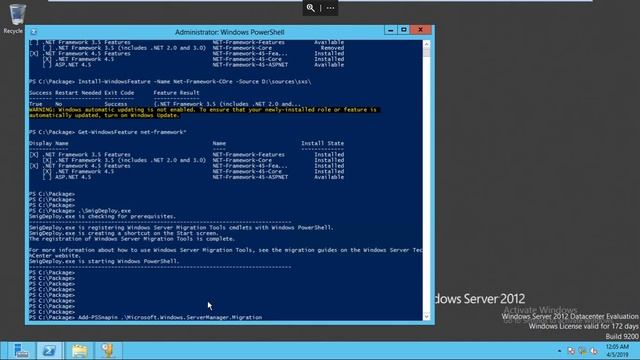
Task: Click 'SmigDeploy.exe is starting Windows PowerShell.' line
Action: point(104,261)
